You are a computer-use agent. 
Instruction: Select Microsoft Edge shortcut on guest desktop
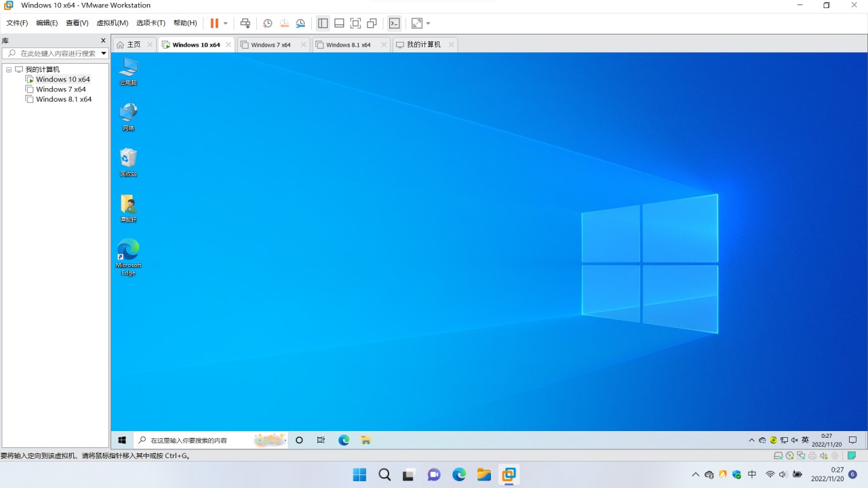tap(128, 258)
